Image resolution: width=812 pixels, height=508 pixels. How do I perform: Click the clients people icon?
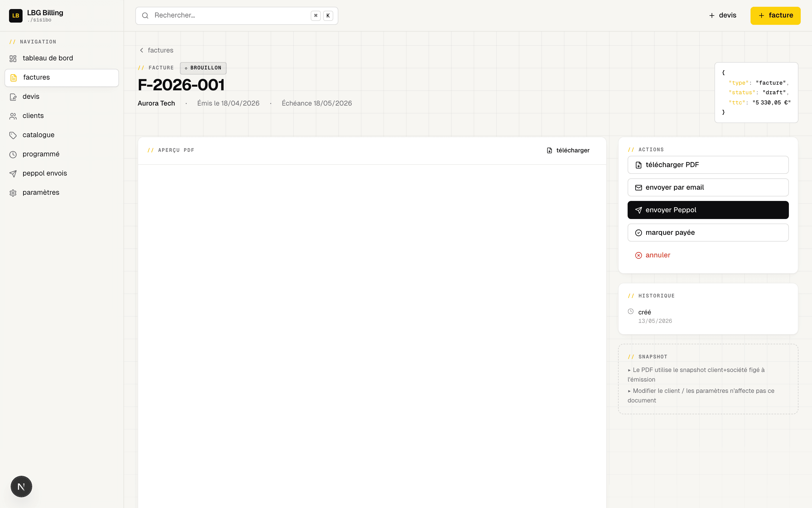(x=13, y=116)
